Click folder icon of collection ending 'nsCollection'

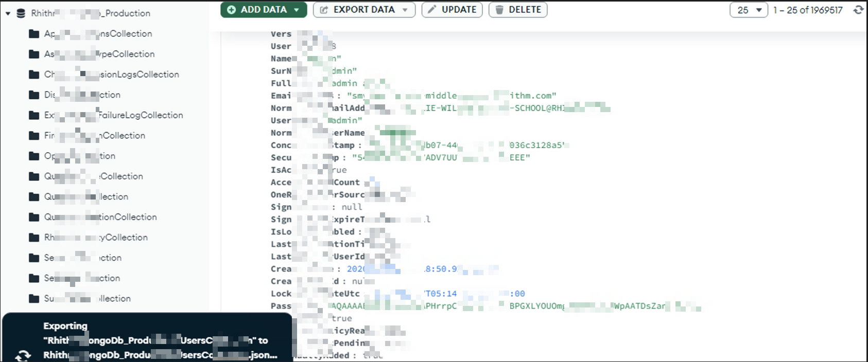coord(34,34)
